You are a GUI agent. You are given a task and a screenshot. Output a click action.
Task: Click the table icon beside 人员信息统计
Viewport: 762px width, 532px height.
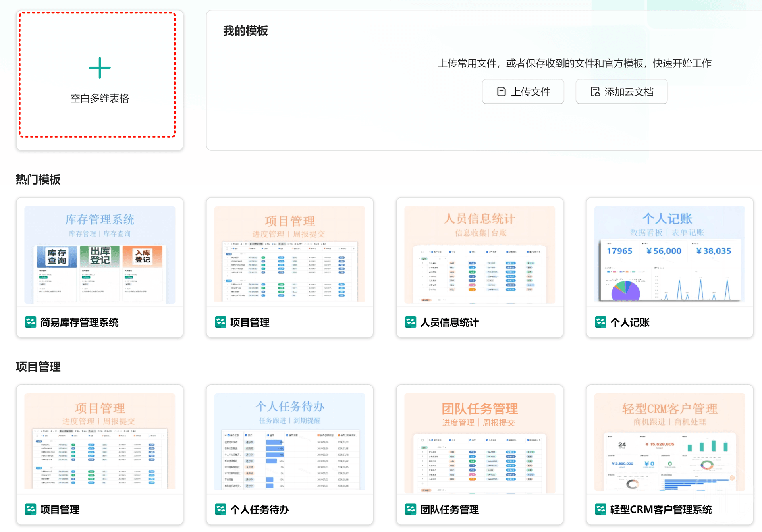coord(411,322)
